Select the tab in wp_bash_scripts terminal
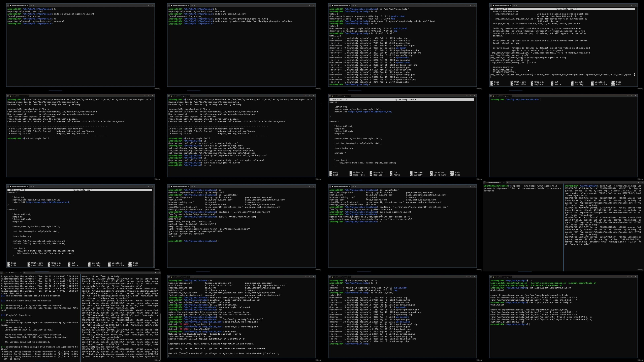This screenshot has height=362, width=644. point(502,277)
